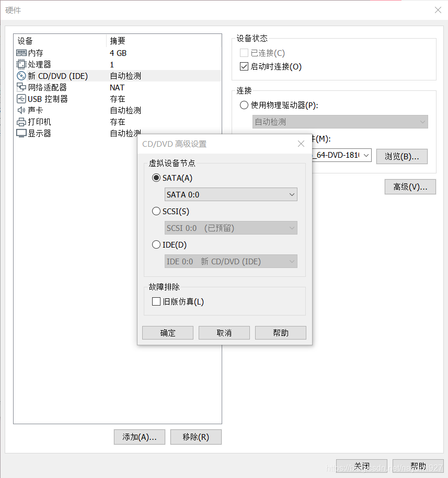Click the 浏览(B) browse button
The width and height of the screenshot is (448, 478).
(401, 156)
